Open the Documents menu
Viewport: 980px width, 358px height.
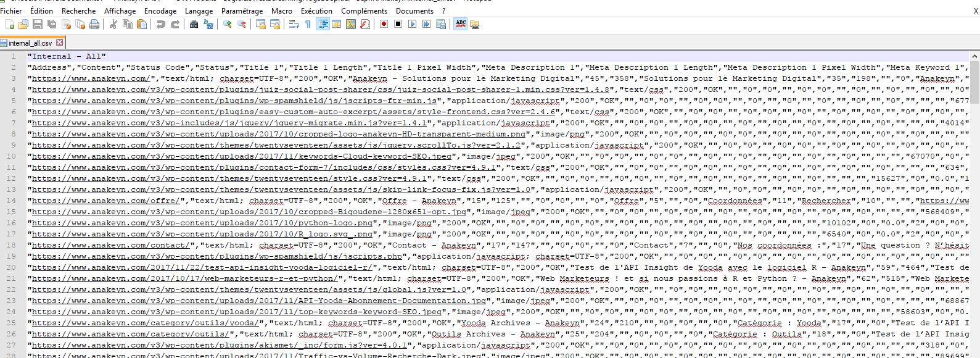coord(414,10)
